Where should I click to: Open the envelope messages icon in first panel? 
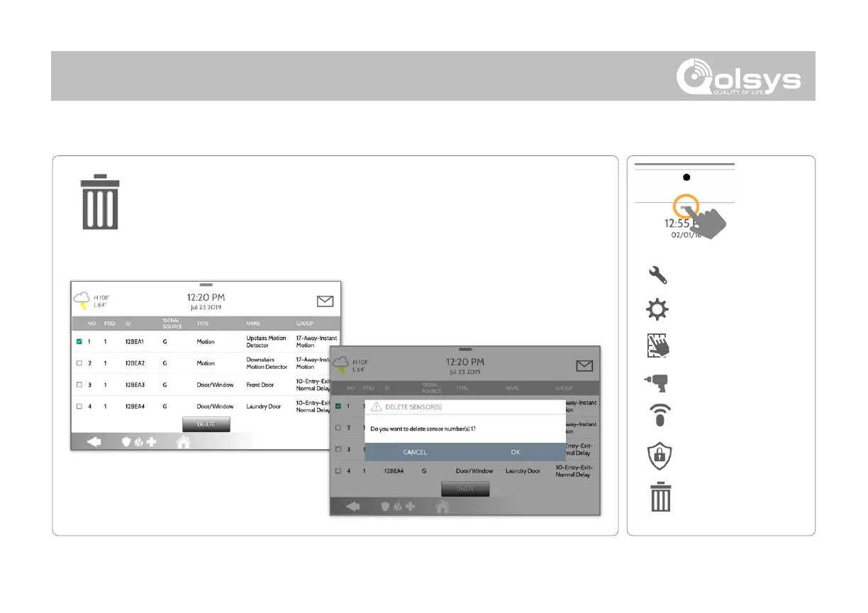[325, 302]
